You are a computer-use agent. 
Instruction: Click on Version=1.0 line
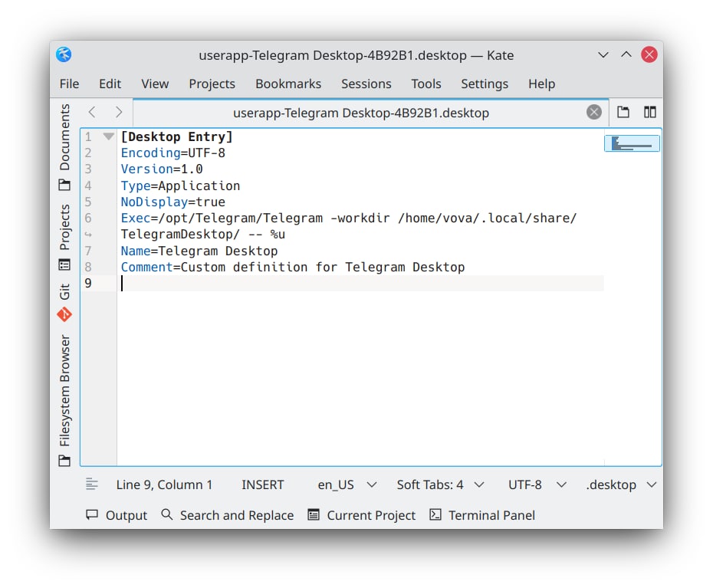click(162, 169)
